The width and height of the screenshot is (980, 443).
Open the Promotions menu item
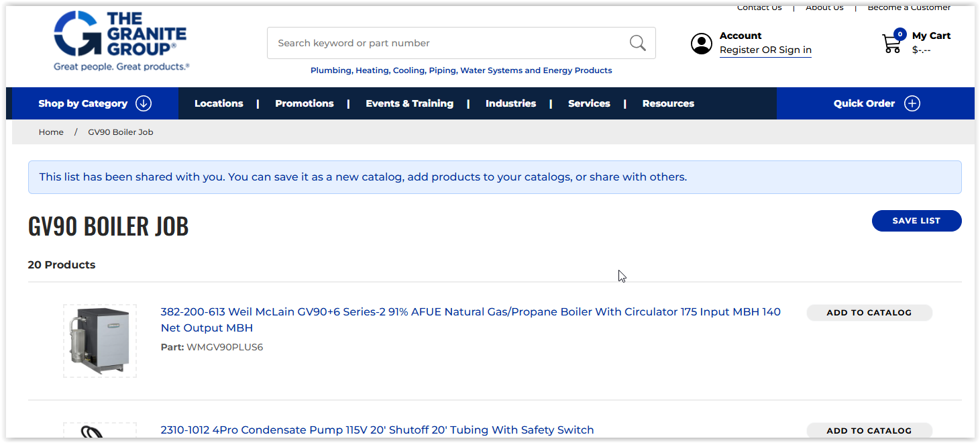tap(305, 103)
